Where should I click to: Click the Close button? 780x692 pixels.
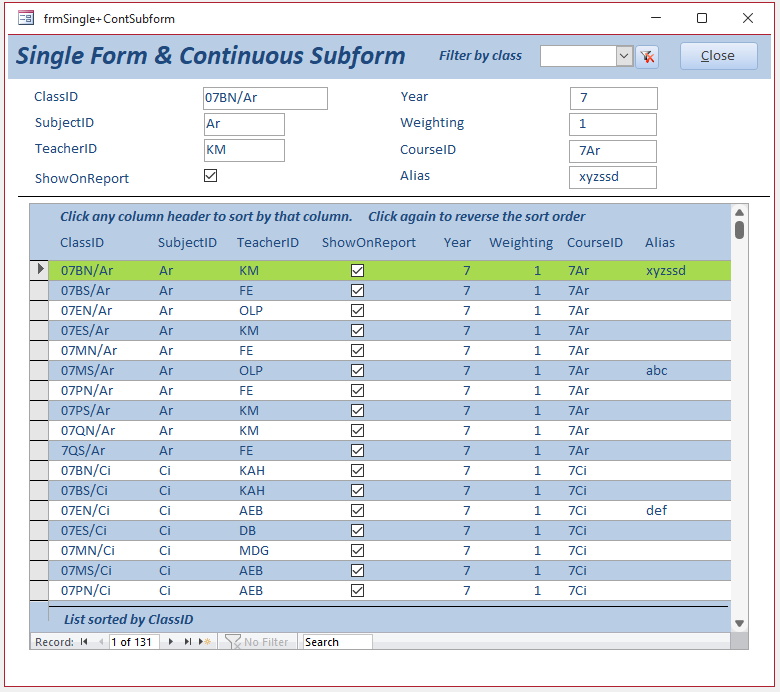(x=718, y=56)
